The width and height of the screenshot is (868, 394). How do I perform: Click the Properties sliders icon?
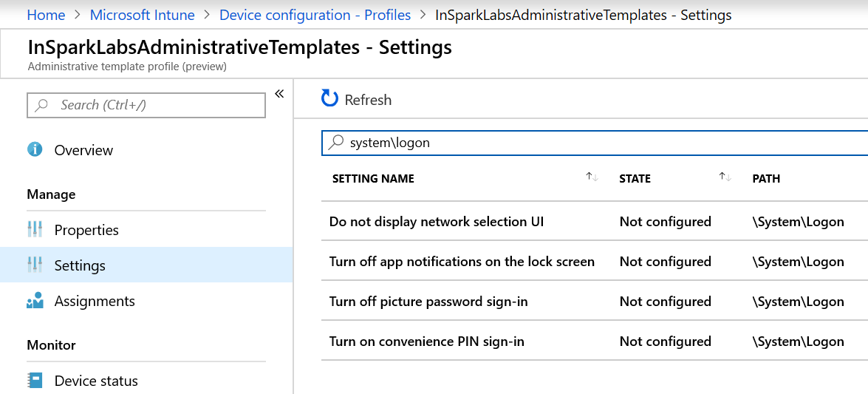[35, 230]
